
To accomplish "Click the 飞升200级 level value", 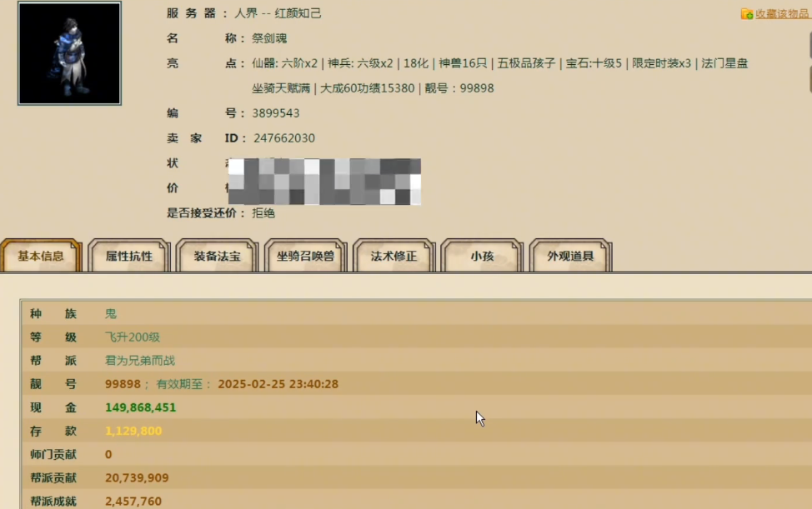I will (133, 337).
